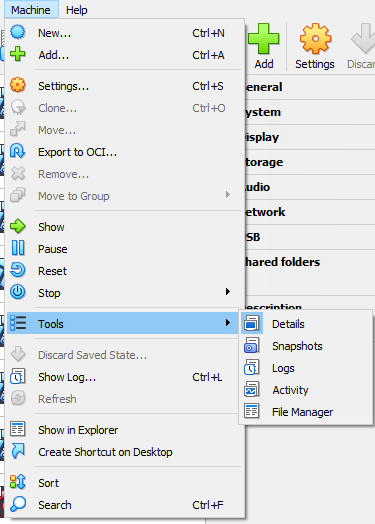375x524 pixels.
Task: Open the Machine menu
Action: [31, 10]
